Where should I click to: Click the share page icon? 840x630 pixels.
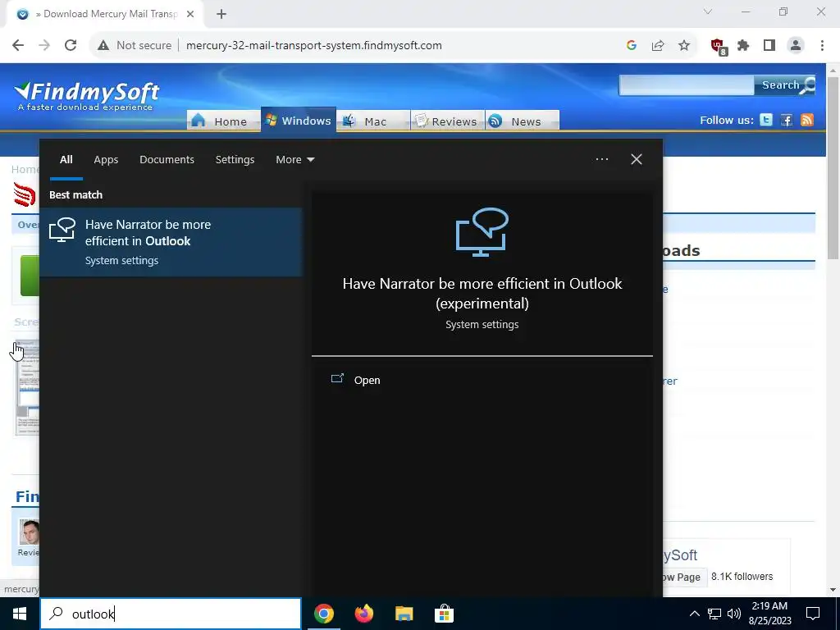(658, 46)
